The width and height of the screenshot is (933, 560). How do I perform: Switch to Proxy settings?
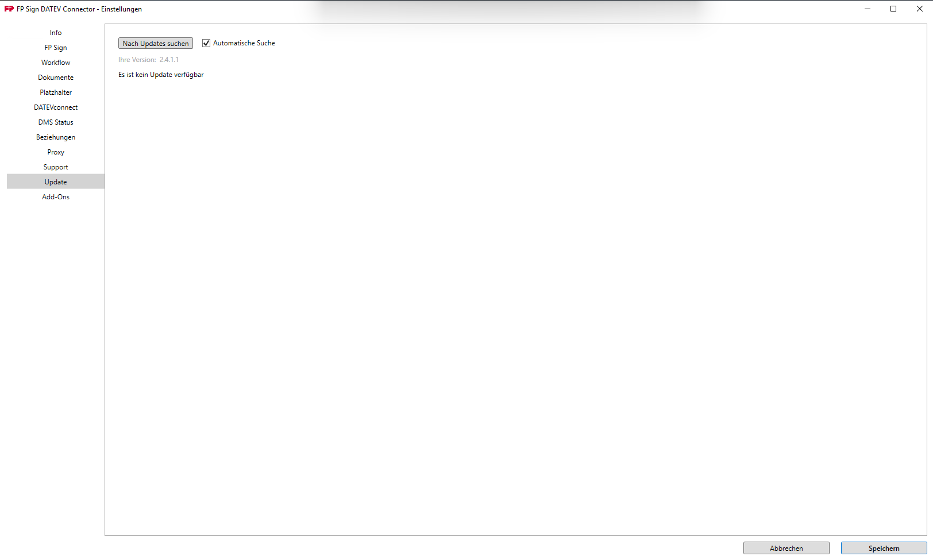(56, 152)
